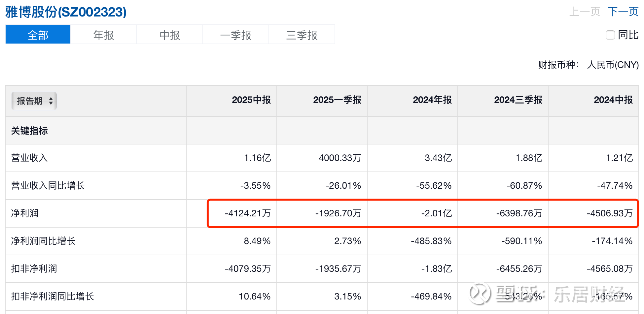This screenshot has height=314, width=644.
Task: Select the 2025中报 column header
Action: point(251,100)
